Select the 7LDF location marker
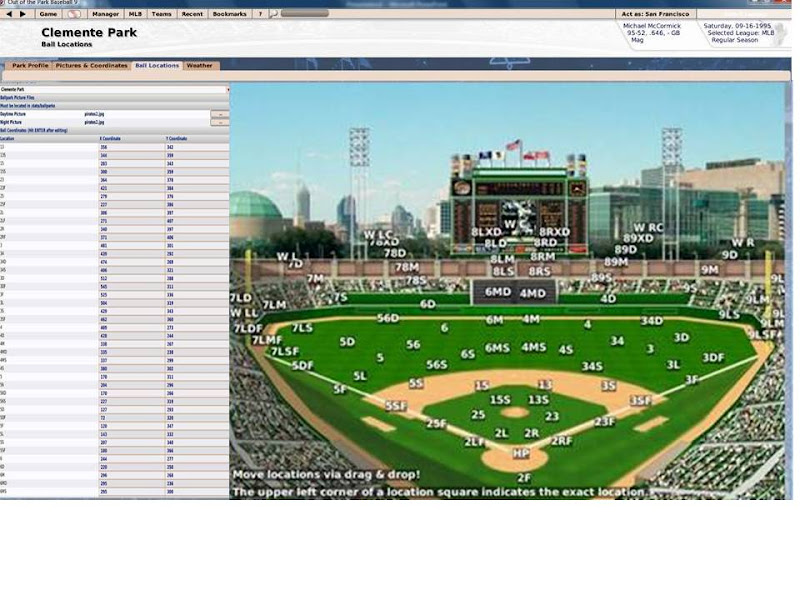Screen dimensions: 800x600 pos(248,329)
